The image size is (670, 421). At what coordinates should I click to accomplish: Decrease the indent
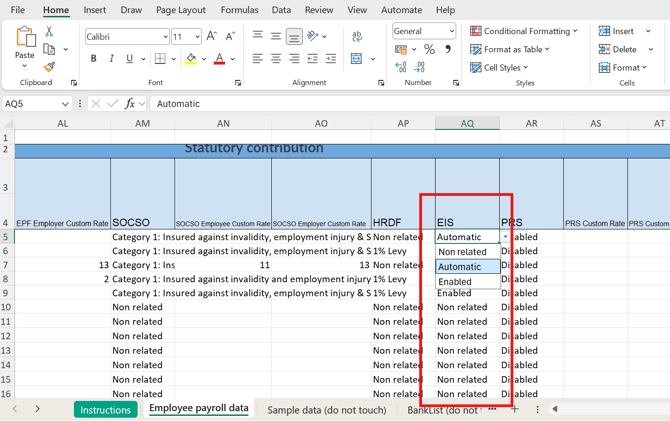312,59
